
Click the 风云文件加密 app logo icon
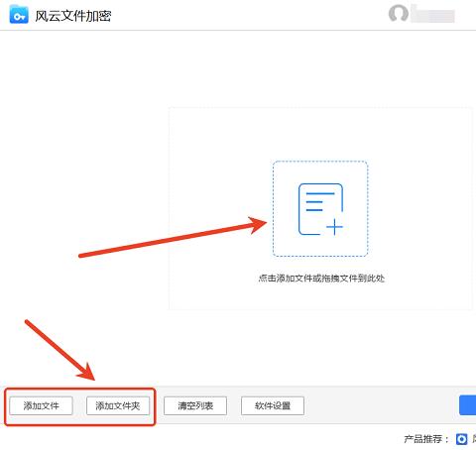(x=19, y=15)
